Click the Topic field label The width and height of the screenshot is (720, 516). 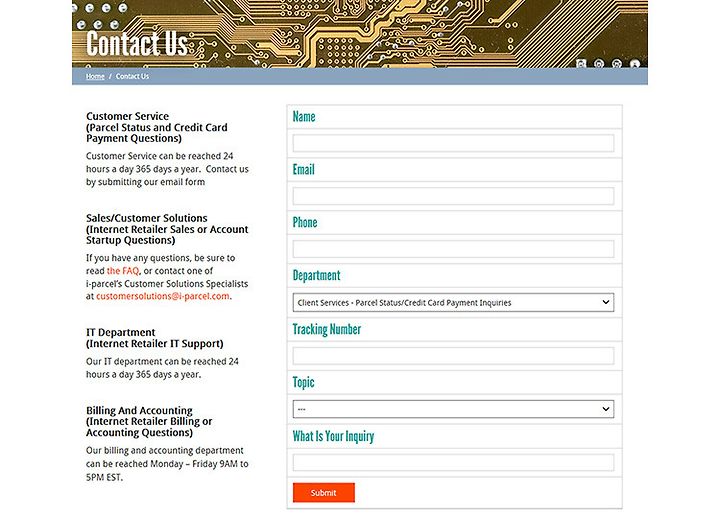pyautogui.click(x=304, y=382)
